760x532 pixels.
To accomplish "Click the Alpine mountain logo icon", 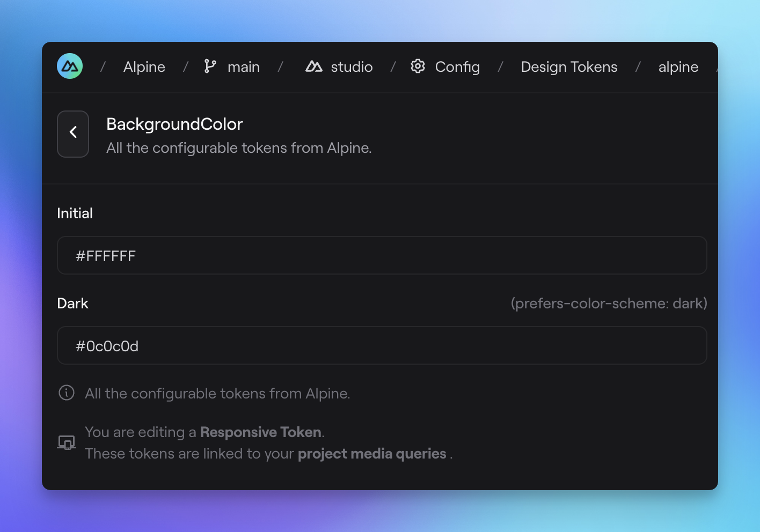I will tap(69, 66).
